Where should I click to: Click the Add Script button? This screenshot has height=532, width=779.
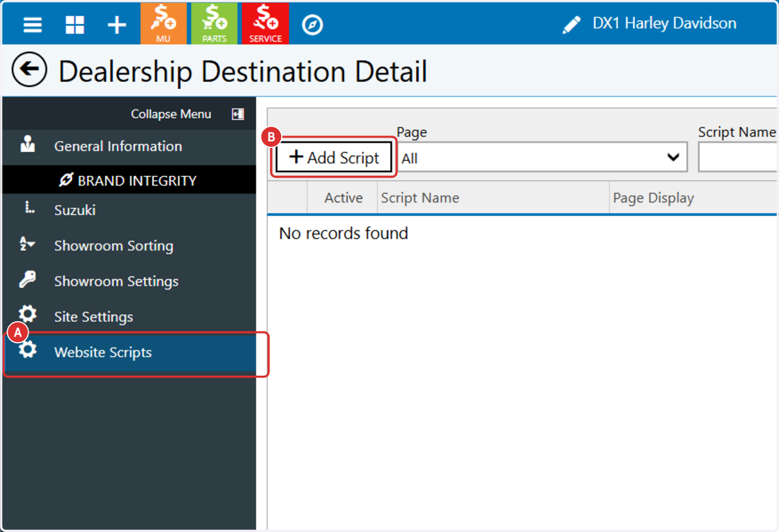coord(334,158)
